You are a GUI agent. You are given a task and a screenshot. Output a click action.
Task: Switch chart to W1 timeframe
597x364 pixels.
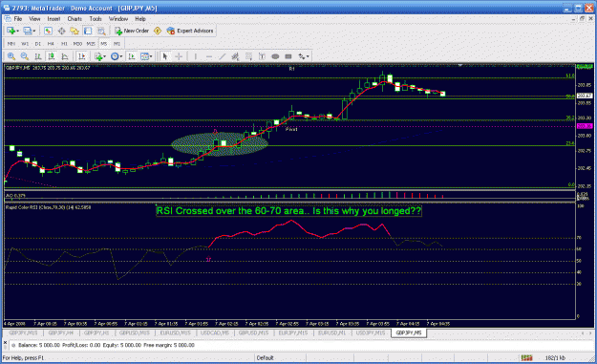click(25, 44)
